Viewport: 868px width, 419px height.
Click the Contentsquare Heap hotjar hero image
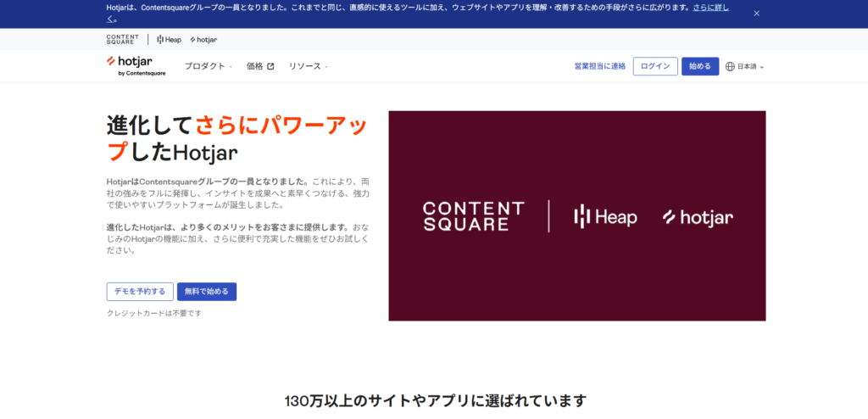point(577,215)
